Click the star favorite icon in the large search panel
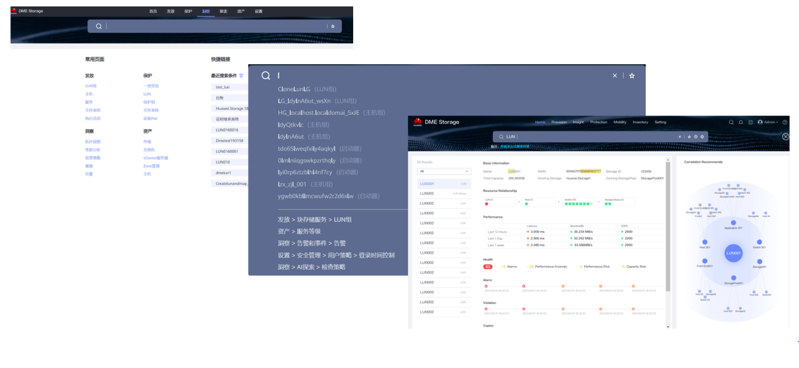The height and width of the screenshot is (368, 799). tap(632, 75)
